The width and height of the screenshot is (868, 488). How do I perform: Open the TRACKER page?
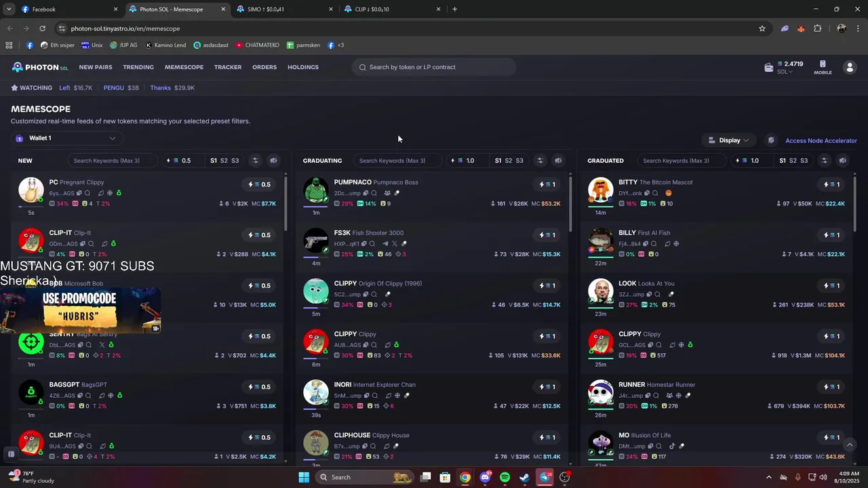pos(228,67)
